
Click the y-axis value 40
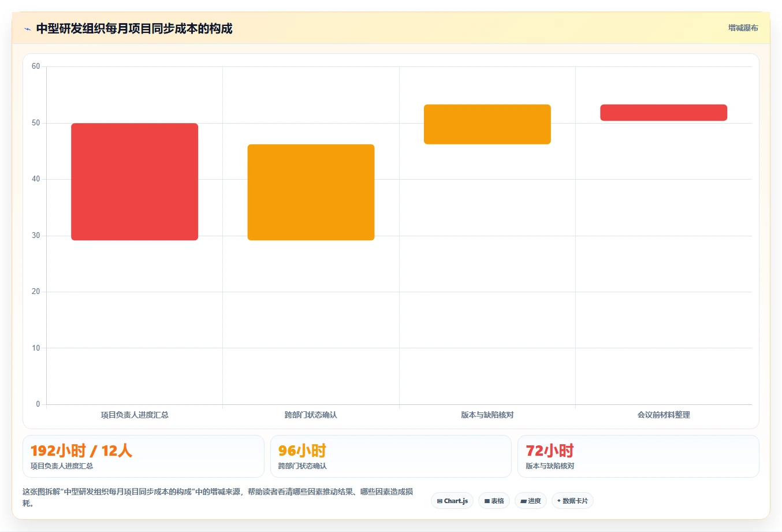(x=36, y=179)
